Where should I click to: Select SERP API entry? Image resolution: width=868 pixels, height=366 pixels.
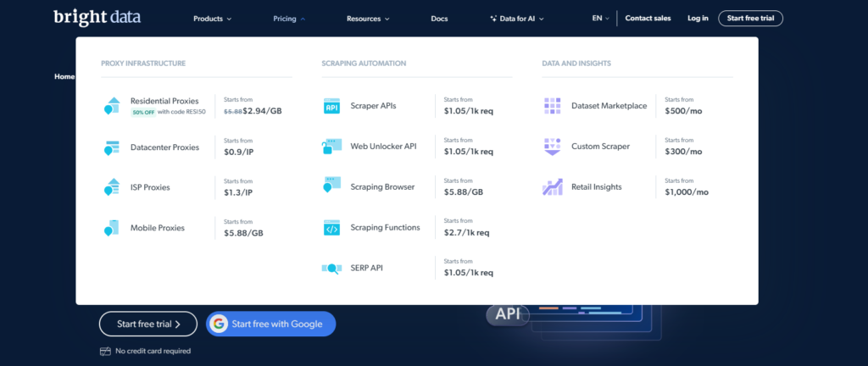(x=366, y=268)
